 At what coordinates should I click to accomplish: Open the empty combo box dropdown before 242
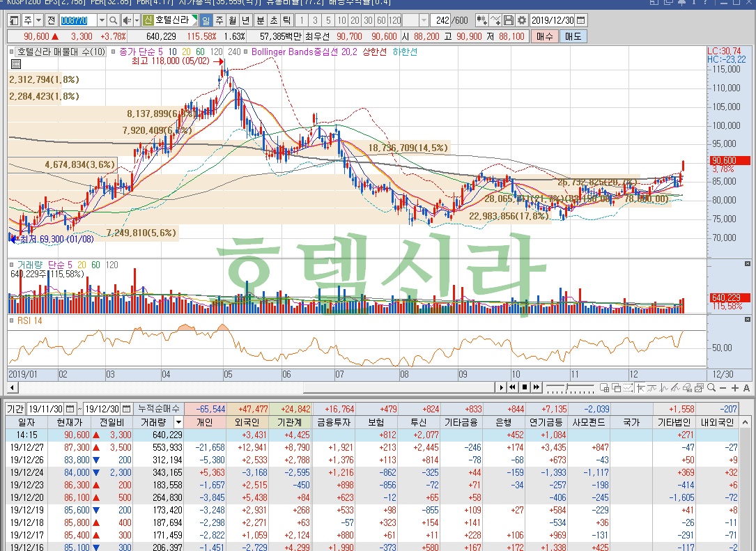[424, 20]
